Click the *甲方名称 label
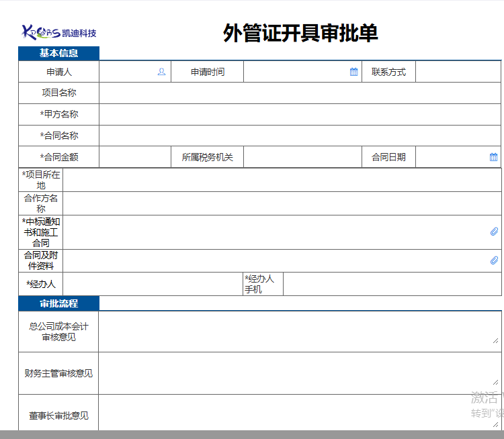Screen dimensions: 504x439 coord(59,114)
